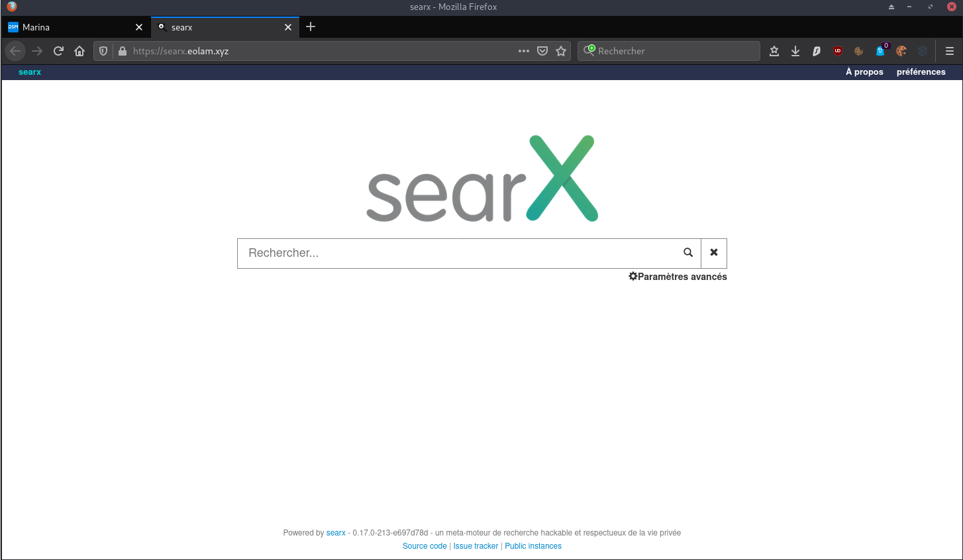Screen dimensions: 963x560
Task: Open the Source code link
Action: click(x=425, y=546)
